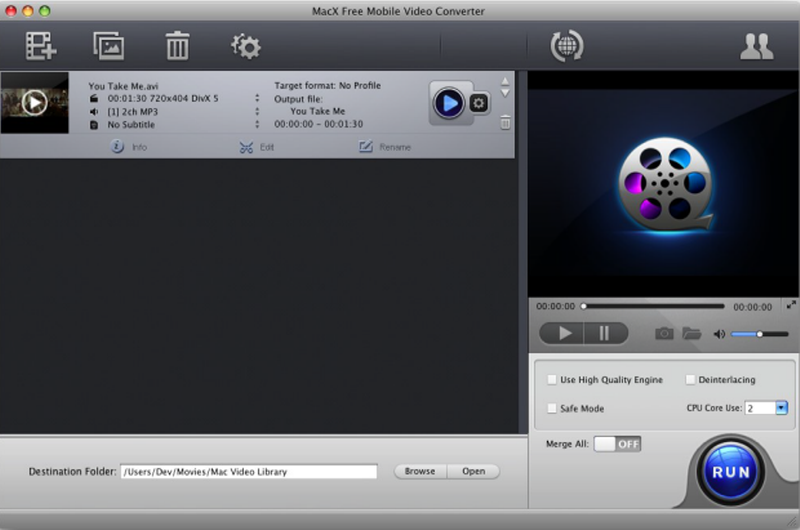Screen dimensions: 800x530
Task: Click the output time range 00:00:00 - 00:01:30
Action: click(x=318, y=124)
